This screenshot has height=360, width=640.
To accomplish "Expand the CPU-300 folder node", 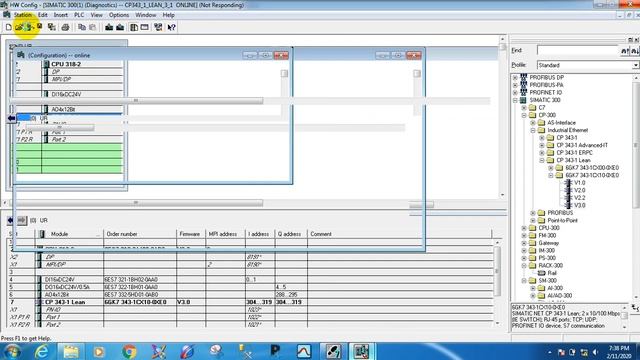I will (x=524, y=228).
